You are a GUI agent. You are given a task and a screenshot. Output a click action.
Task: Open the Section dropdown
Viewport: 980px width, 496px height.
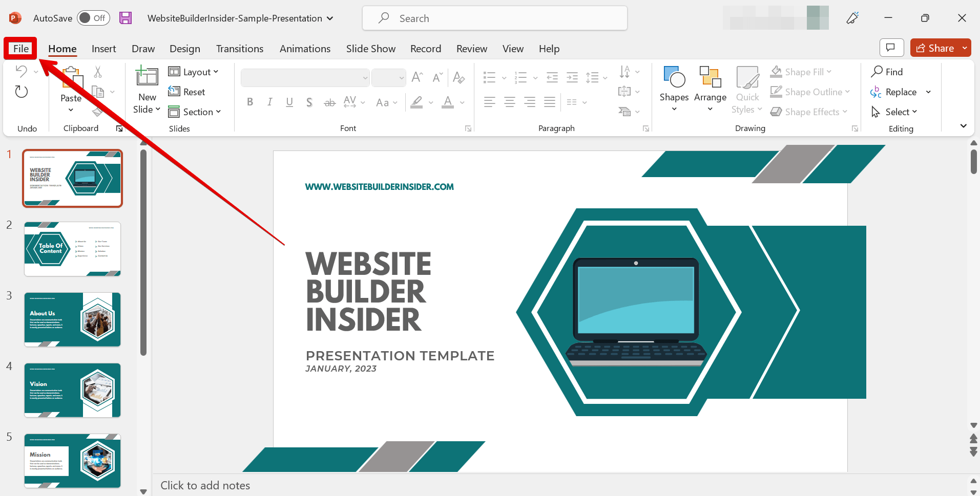click(x=195, y=112)
